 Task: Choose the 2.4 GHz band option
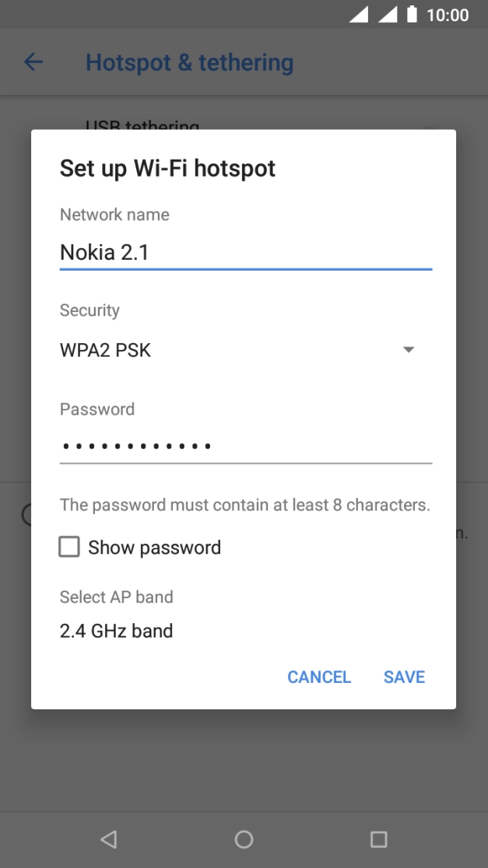click(x=117, y=631)
